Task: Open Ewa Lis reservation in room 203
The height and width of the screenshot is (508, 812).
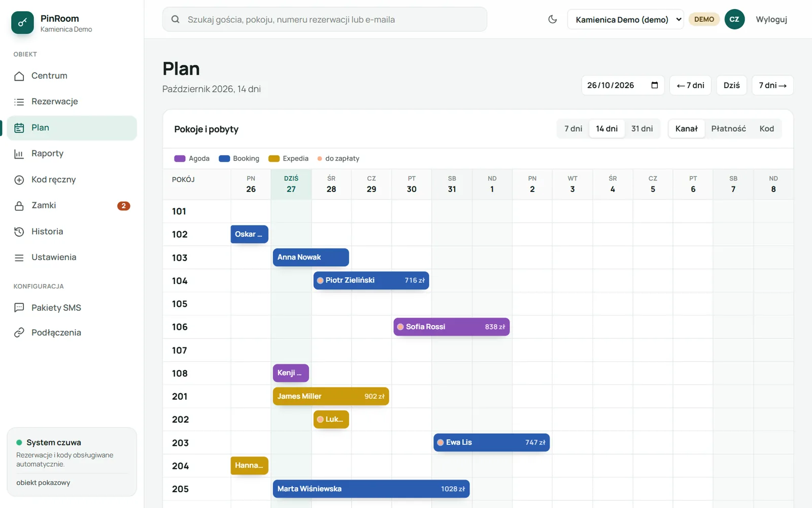Action: click(x=491, y=442)
